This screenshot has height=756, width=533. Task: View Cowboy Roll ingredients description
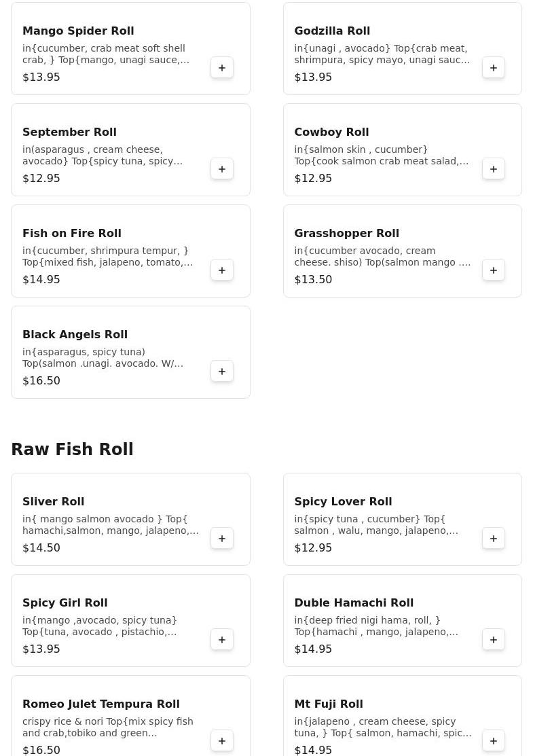tap(381, 156)
